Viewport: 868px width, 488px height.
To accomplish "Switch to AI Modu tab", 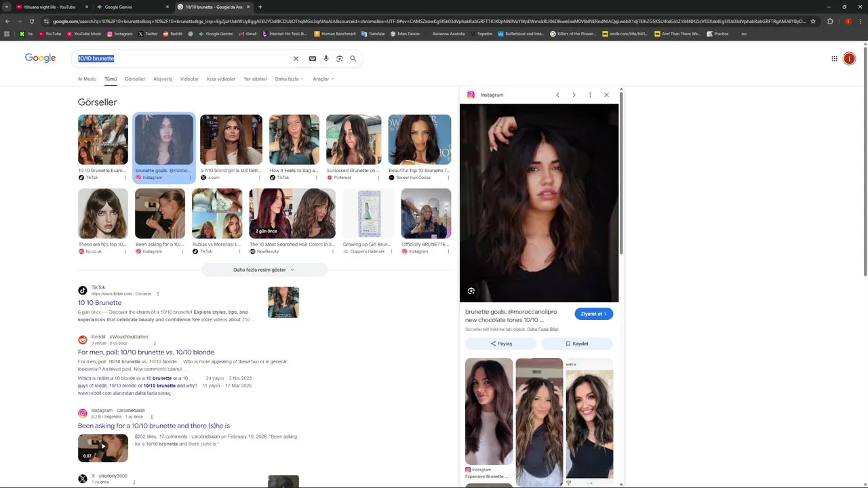I will click(87, 79).
